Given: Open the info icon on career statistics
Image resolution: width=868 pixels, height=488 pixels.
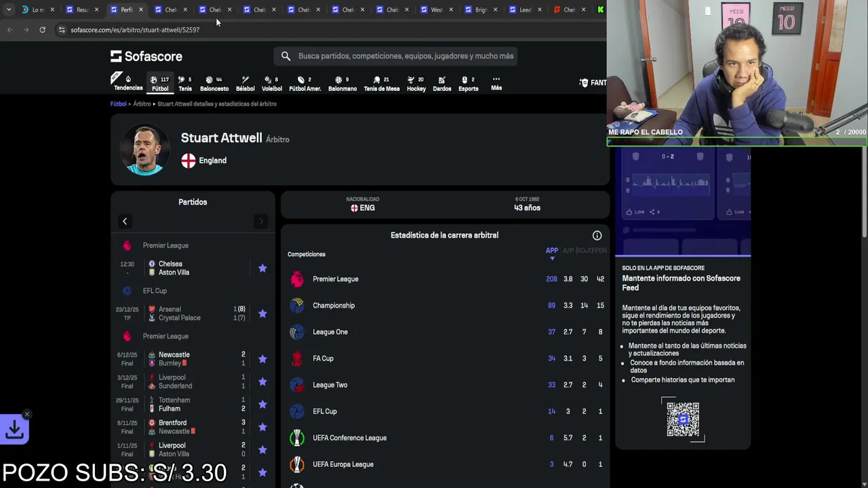Looking at the screenshot, I should 597,235.
